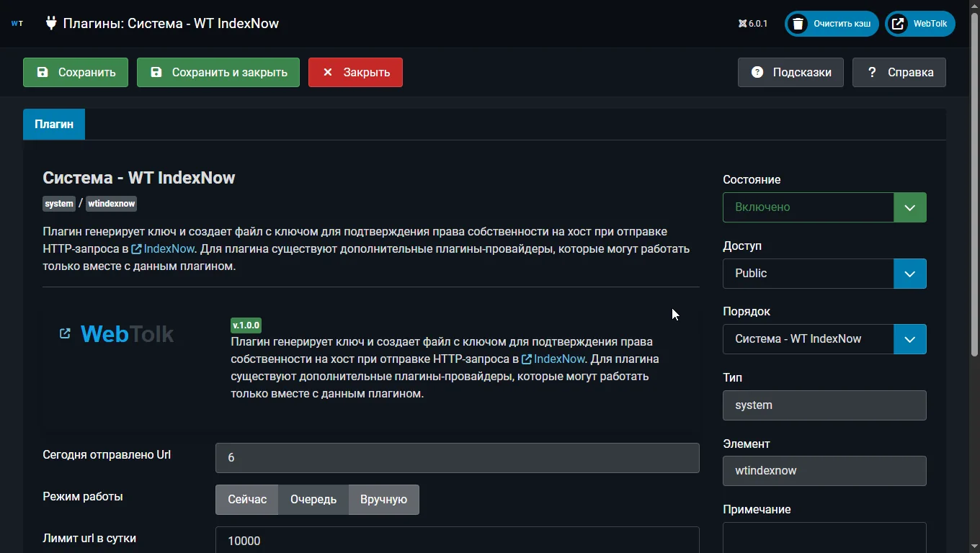Click the floppy disk icon on Сохранить
This screenshot has height=553, width=980.
pyautogui.click(x=43, y=72)
